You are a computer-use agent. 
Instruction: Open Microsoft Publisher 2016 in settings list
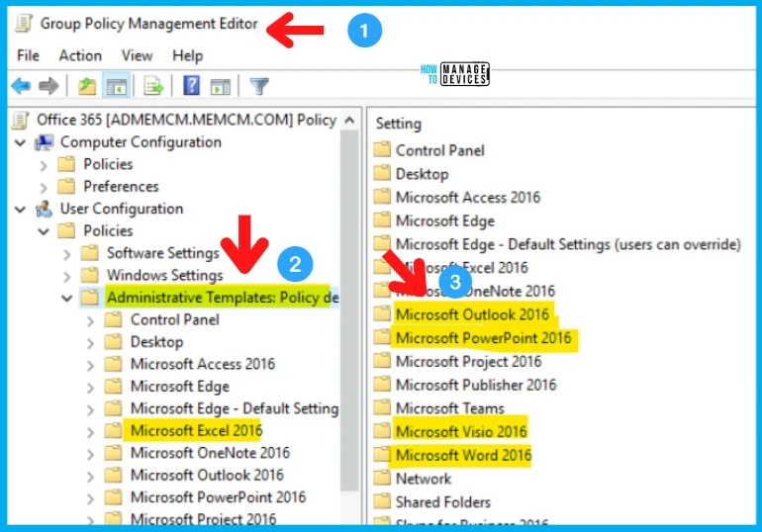(x=476, y=385)
